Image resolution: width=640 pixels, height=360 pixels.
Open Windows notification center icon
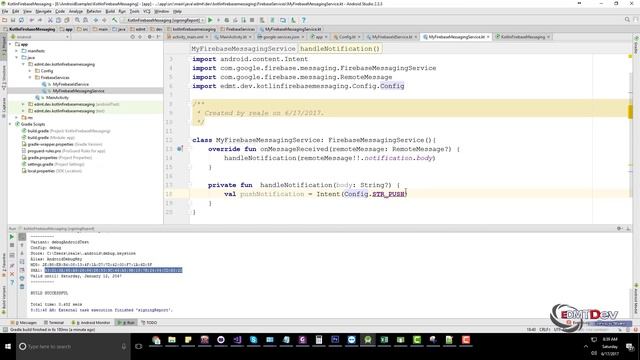point(630,347)
